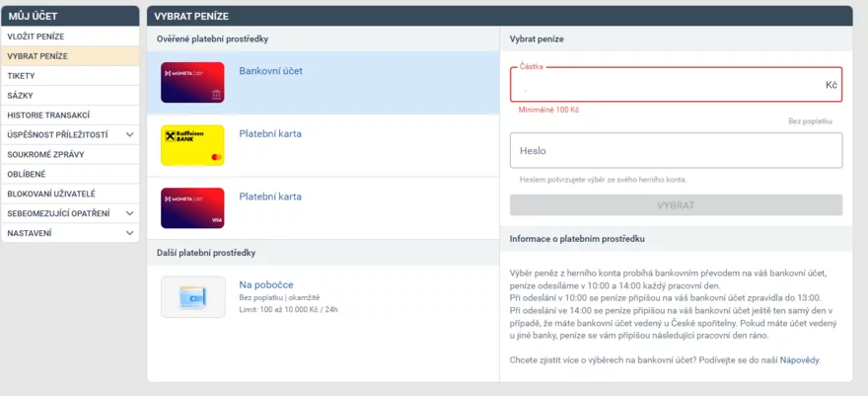
Task: Select the Moneta bank account card icon
Action: pos(192,83)
